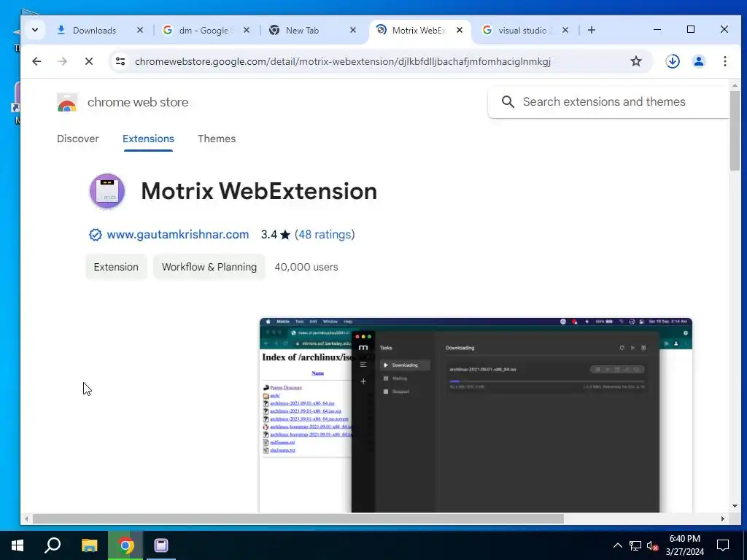Click the address bar URL
747x560 pixels.
click(x=343, y=61)
